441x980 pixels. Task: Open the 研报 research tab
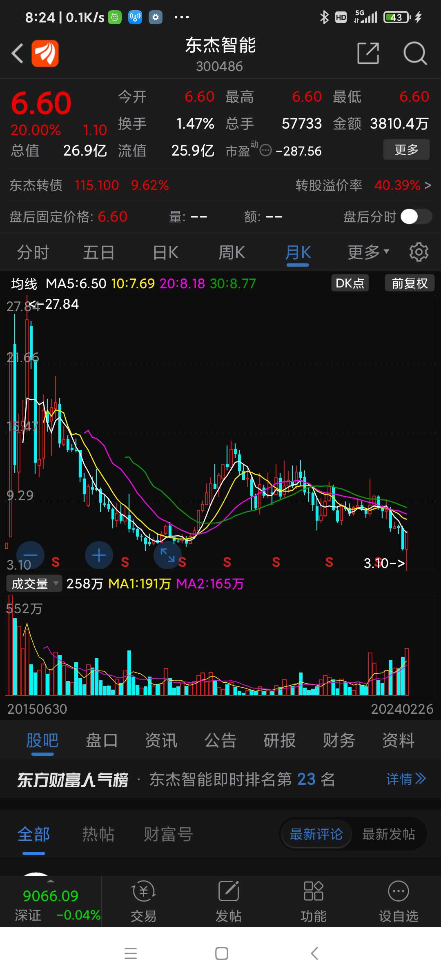(x=280, y=741)
